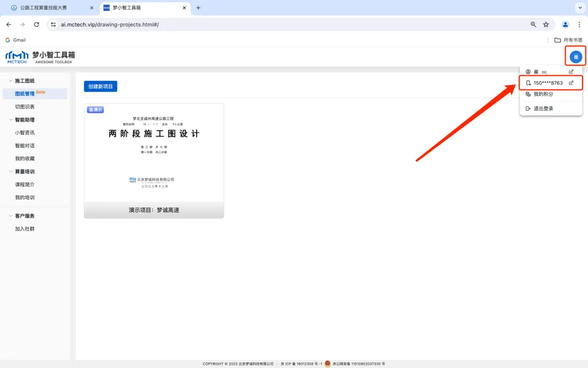Screen dimensions: 588x368
Task: Click the blue user avatar icon
Action: click(x=575, y=57)
